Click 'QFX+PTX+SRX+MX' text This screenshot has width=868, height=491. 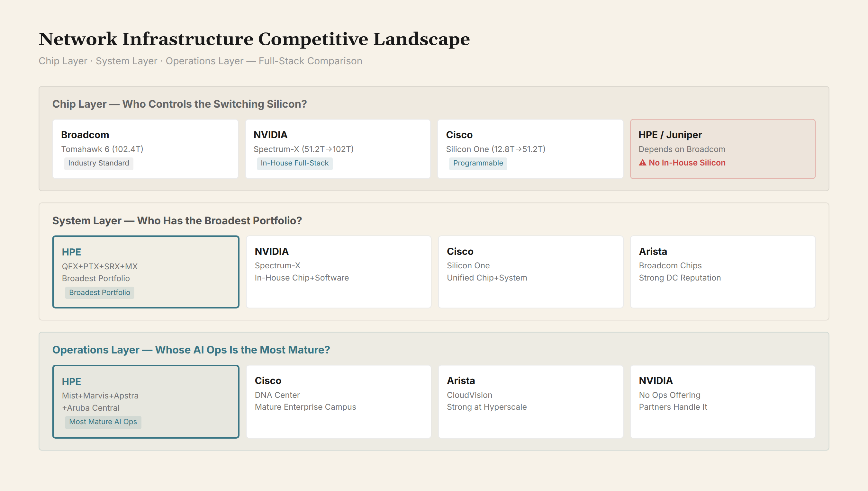tap(100, 266)
